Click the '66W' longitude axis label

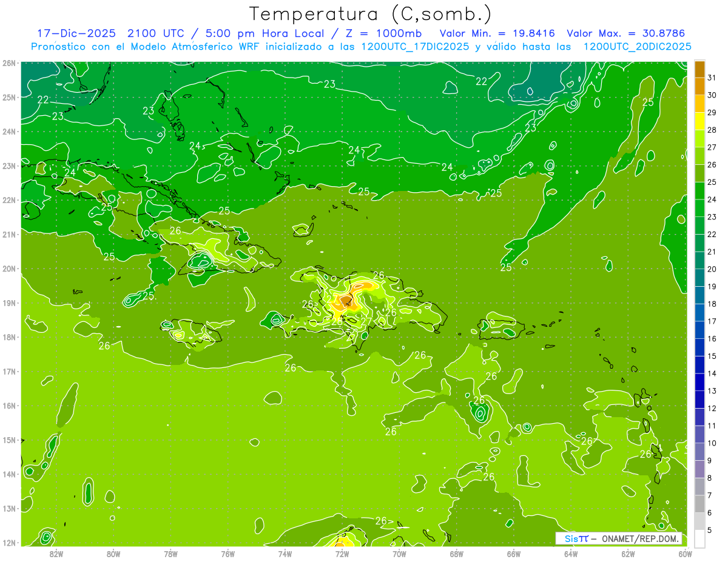point(514,553)
